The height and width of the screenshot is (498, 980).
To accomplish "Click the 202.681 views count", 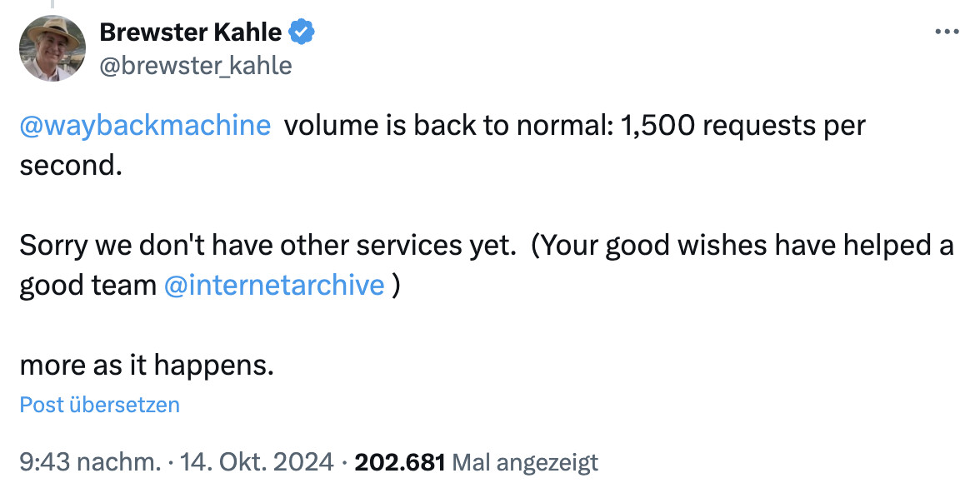I will [398, 461].
